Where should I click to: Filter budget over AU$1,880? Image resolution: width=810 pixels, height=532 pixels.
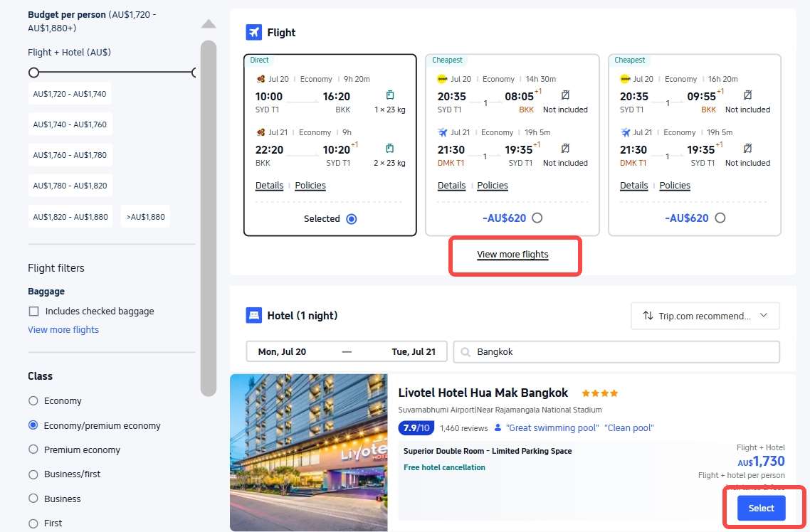pyautogui.click(x=146, y=217)
